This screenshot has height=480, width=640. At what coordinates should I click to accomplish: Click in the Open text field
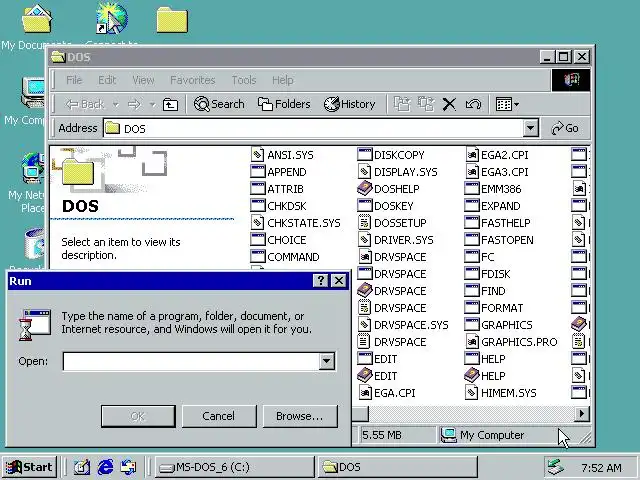click(191, 361)
